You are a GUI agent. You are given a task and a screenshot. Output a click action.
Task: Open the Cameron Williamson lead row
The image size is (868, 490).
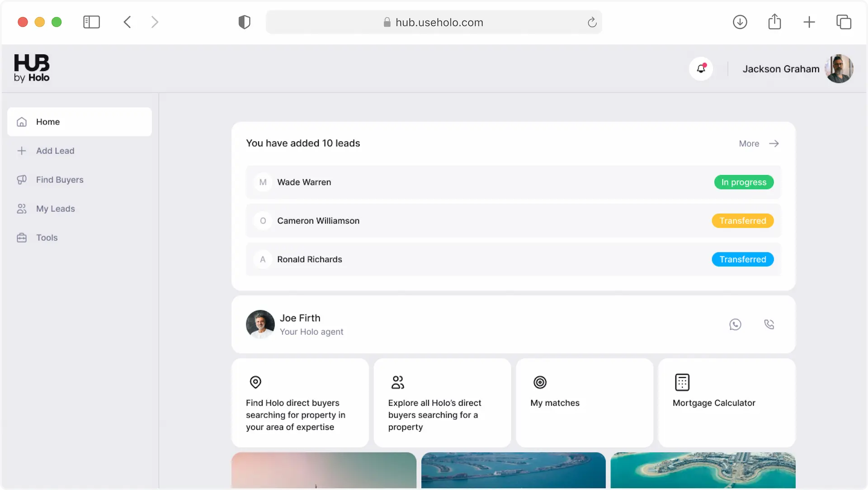pos(513,221)
